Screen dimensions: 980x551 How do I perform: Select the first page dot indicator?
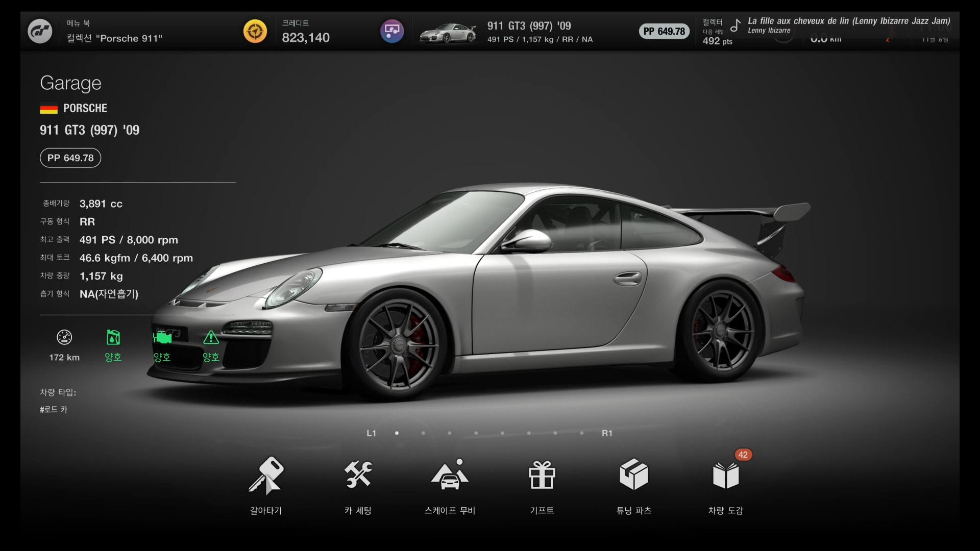pyautogui.click(x=397, y=433)
